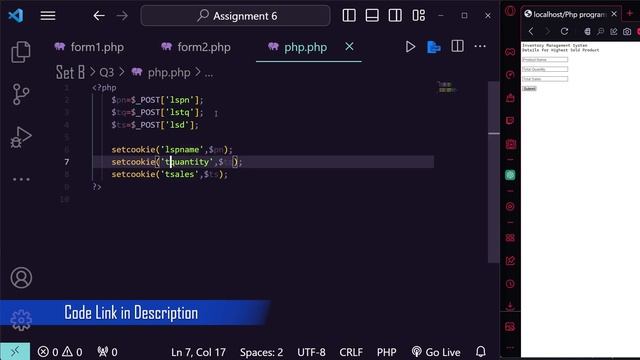The image size is (640, 360).
Task: Close localhost browser tab
Action: (614, 14)
